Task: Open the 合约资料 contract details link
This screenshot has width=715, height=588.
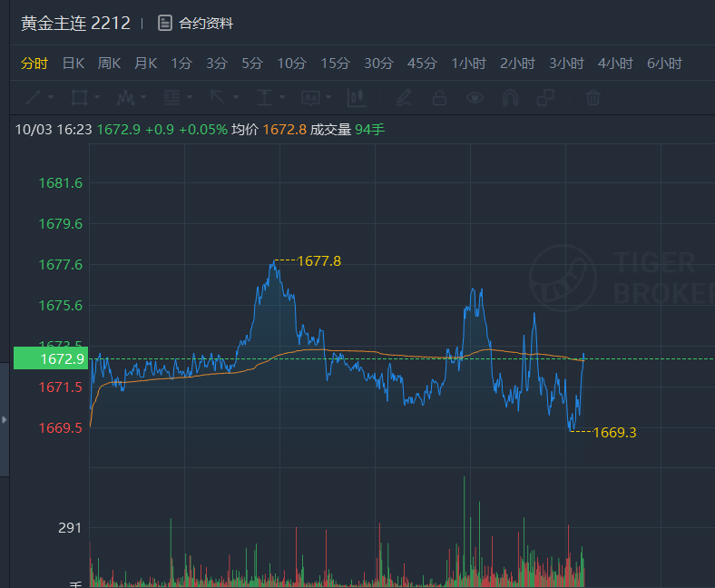Action: (206, 23)
